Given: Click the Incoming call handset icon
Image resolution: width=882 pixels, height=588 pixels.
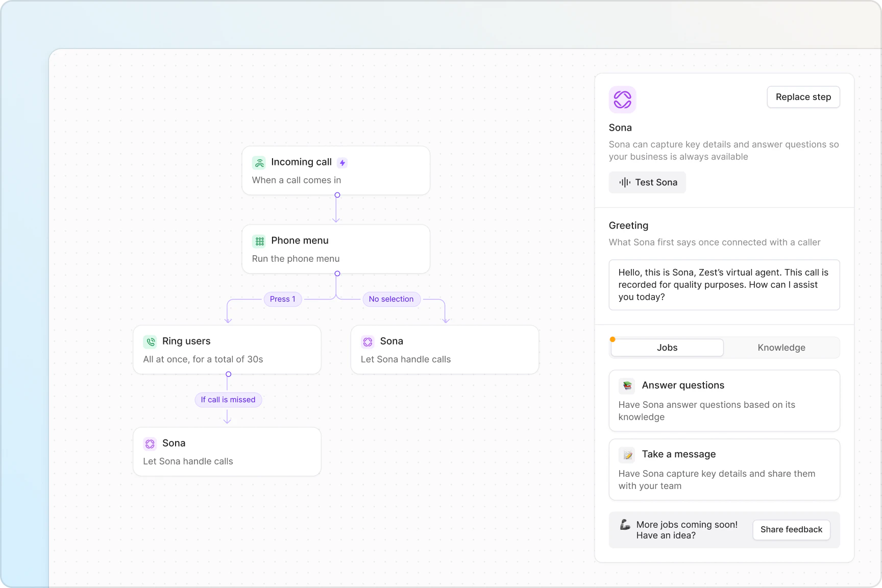Looking at the screenshot, I should pos(259,162).
